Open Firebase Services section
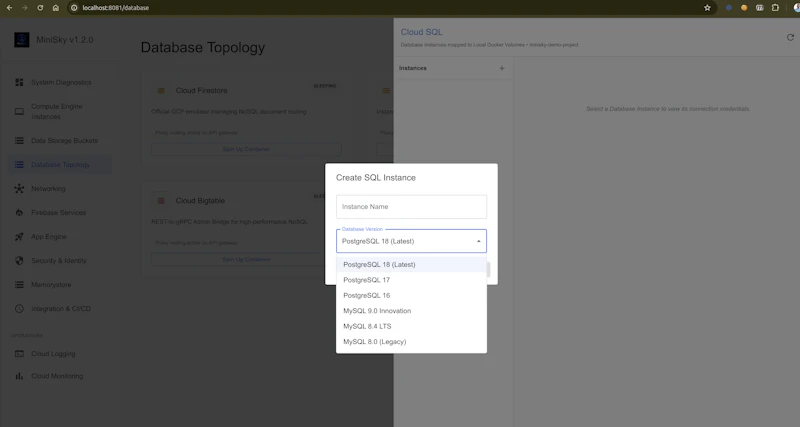This screenshot has height=427, width=800. click(60, 213)
